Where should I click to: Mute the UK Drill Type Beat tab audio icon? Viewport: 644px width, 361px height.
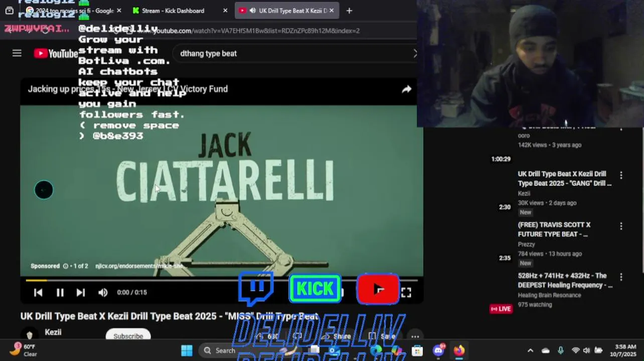pyautogui.click(x=252, y=11)
